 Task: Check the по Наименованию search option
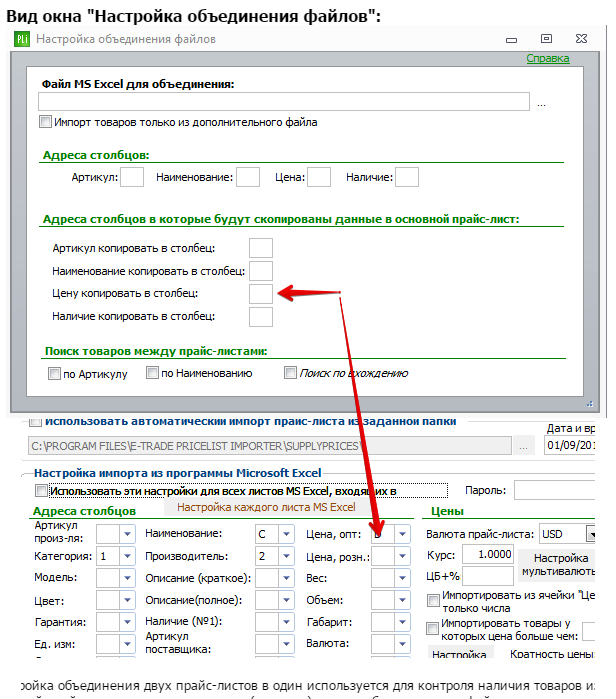[152, 372]
